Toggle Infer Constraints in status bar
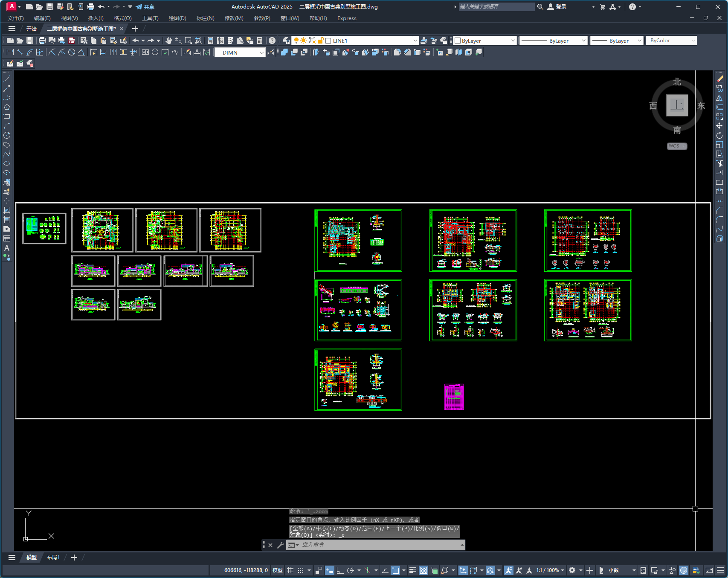The image size is (728, 578). click(x=319, y=570)
